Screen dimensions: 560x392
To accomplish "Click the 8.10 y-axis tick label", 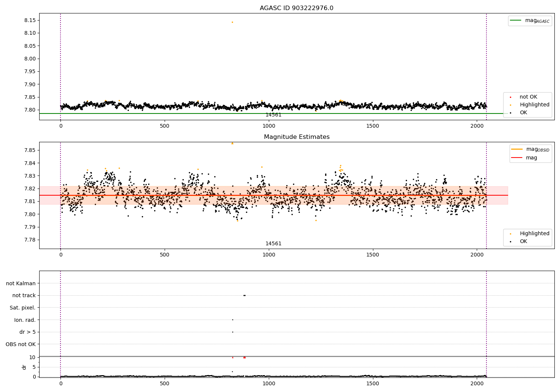I will coord(29,33).
